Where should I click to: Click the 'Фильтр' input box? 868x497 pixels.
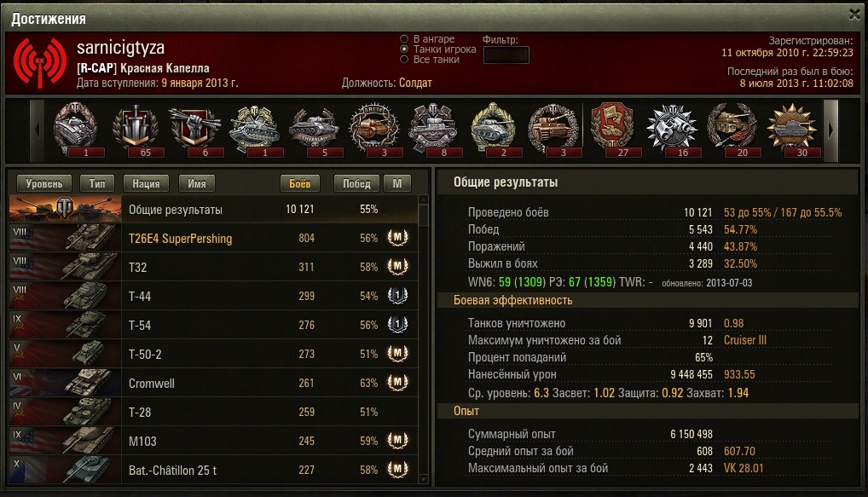pos(506,55)
